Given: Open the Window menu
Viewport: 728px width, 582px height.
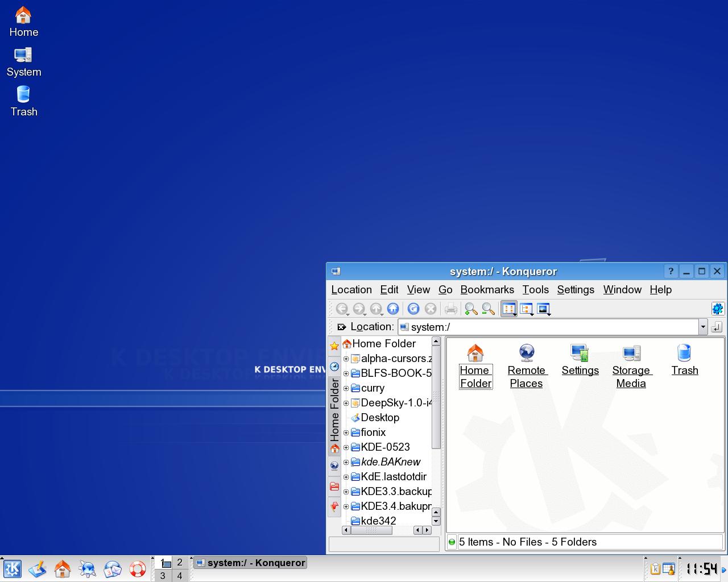Looking at the screenshot, I should click(x=622, y=290).
